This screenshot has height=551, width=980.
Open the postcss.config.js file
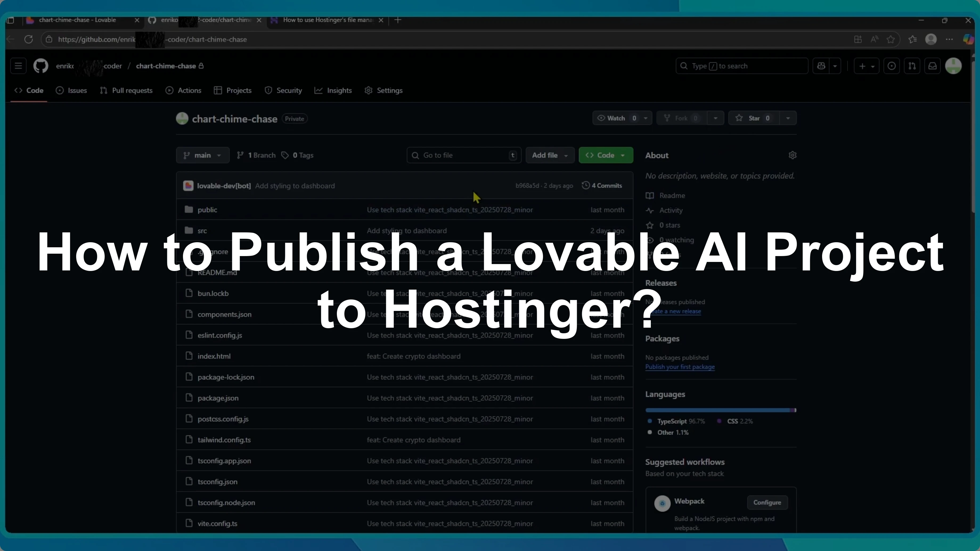coord(223,419)
